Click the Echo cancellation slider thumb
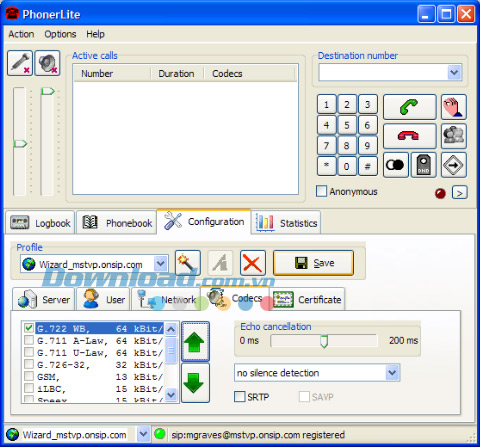 324,341
